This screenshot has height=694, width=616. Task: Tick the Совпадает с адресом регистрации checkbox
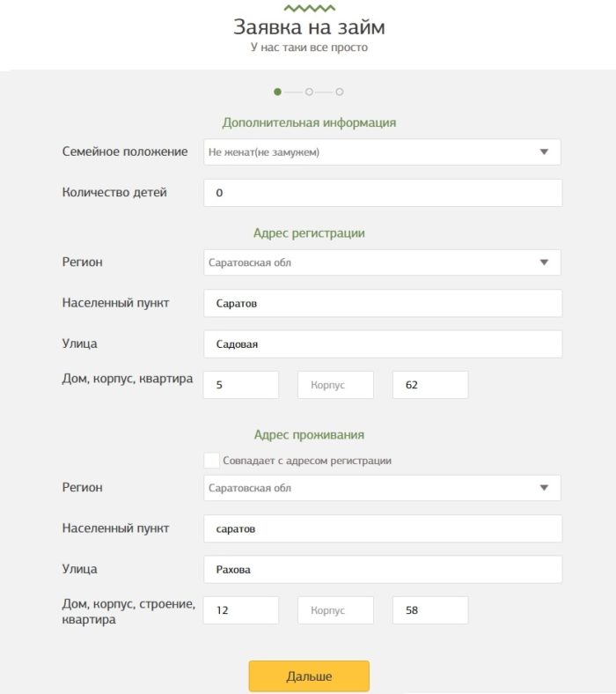tap(211, 461)
